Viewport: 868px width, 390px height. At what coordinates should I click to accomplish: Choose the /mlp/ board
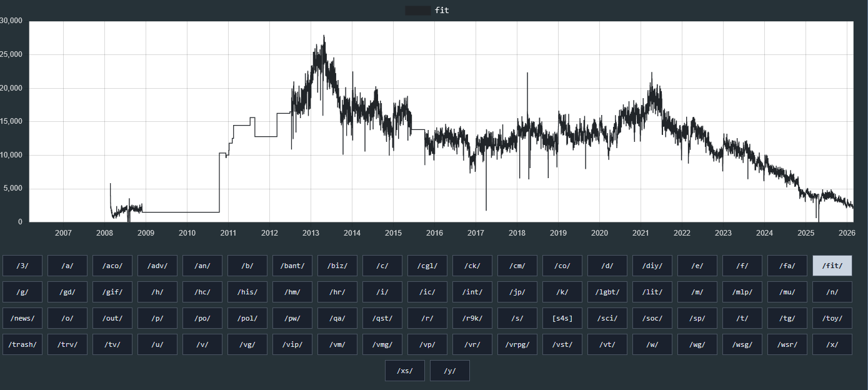(742, 292)
